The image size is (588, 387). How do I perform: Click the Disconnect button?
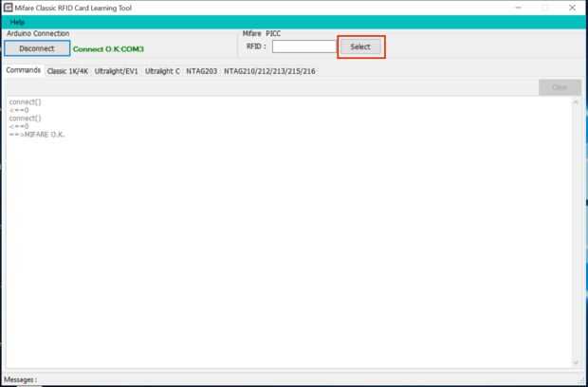37,48
